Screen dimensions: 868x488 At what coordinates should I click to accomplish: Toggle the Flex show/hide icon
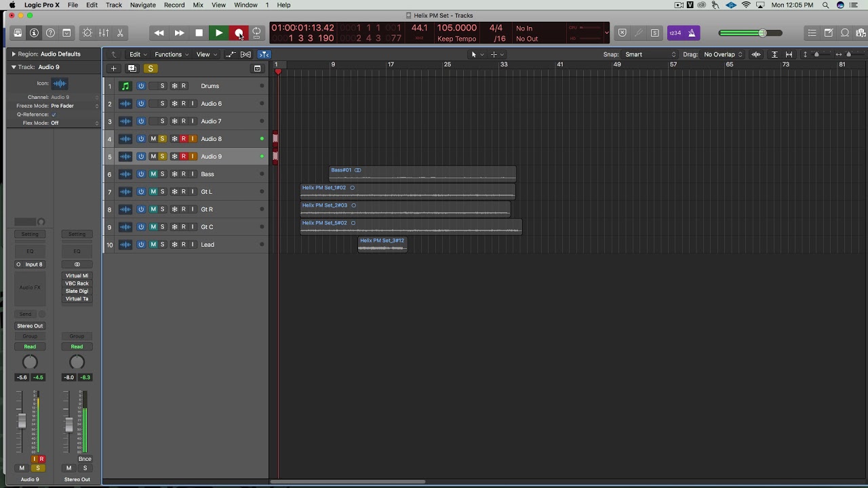click(246, 54)
